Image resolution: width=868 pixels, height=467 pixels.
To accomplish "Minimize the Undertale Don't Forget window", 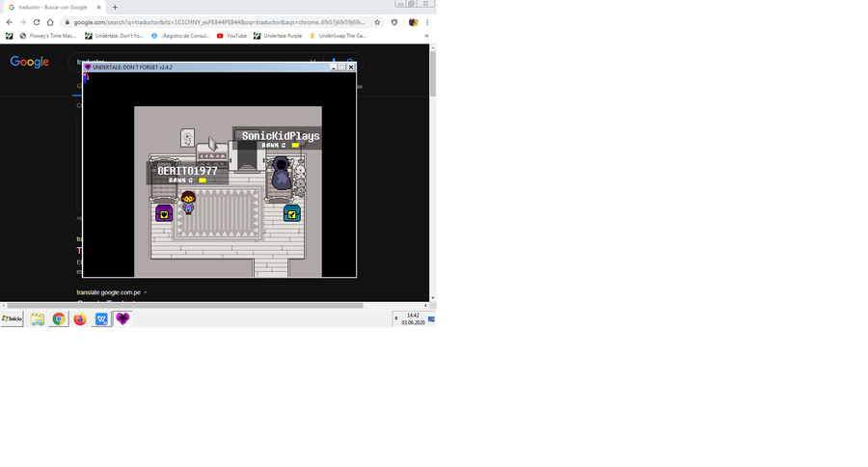I will pos(334,67).
